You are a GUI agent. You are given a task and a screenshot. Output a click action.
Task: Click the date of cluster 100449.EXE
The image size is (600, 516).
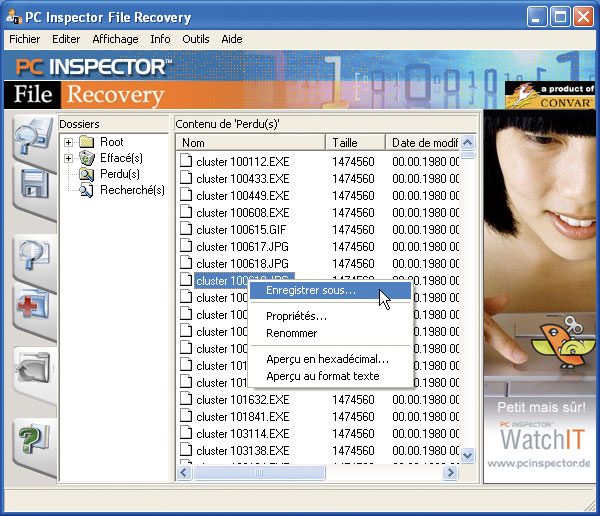(x=426, y=196)
